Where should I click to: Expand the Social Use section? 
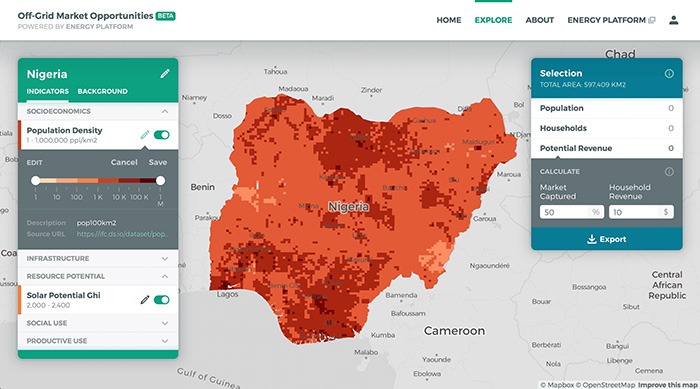coord(98,323)
